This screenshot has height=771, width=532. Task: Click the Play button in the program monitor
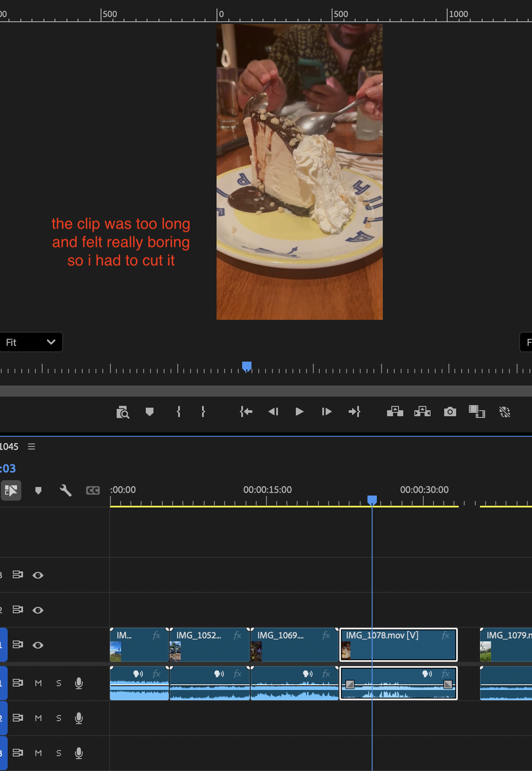point(299,412)
